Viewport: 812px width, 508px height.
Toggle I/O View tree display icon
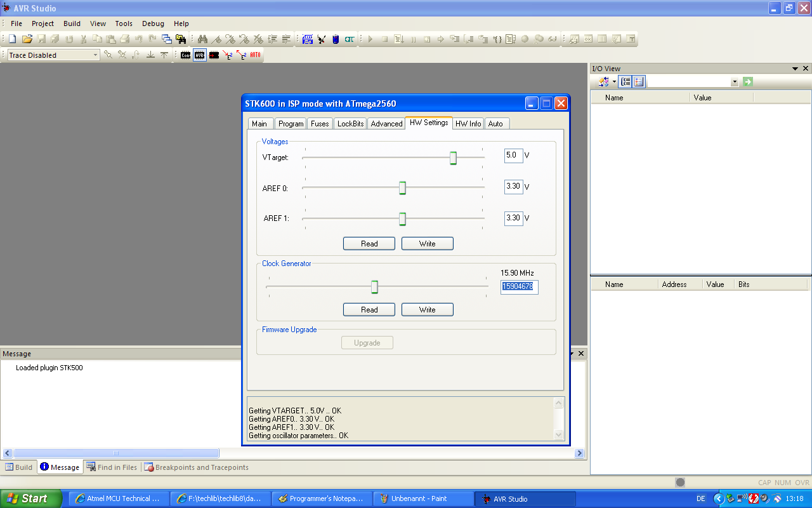coord(625,82)
